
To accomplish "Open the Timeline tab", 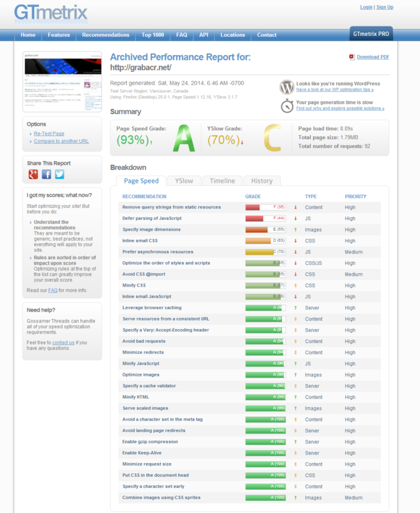I will pos(223,181).
